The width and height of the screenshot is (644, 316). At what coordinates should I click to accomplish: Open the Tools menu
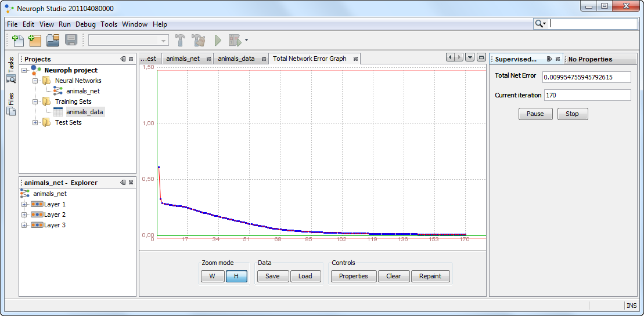coord(109,24)
